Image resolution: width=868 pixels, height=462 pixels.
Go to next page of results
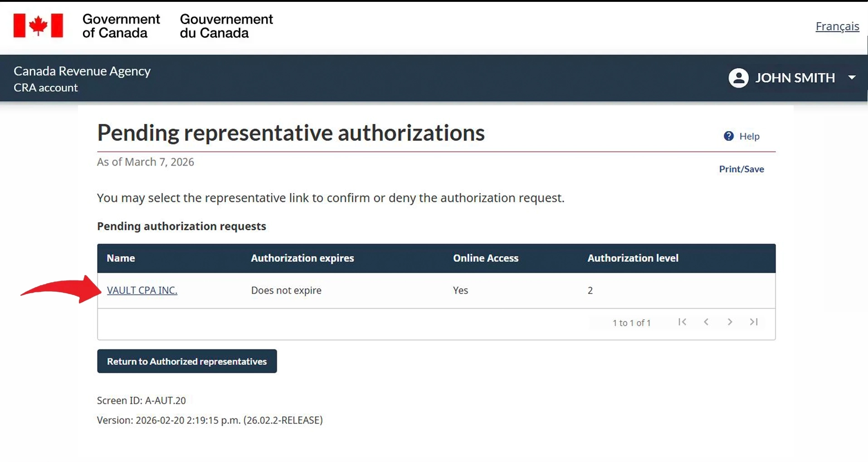pos(730,322)
